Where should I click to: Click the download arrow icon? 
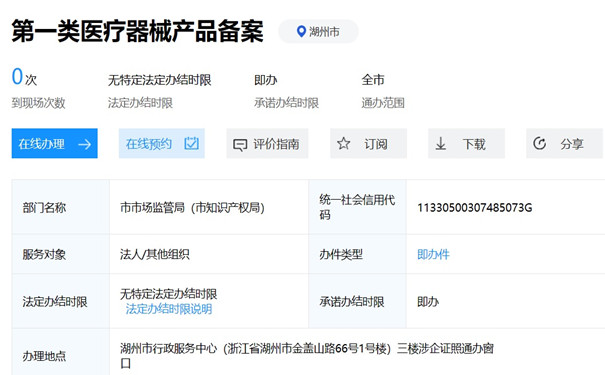point(441,144)
